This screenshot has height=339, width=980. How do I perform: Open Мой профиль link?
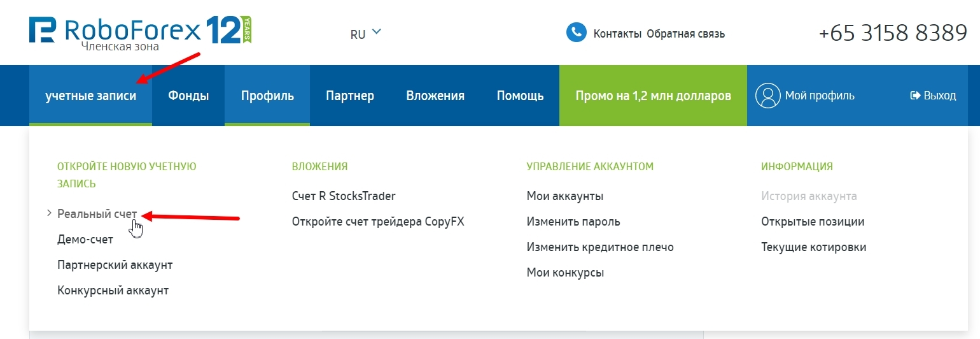tap(820, 96)
